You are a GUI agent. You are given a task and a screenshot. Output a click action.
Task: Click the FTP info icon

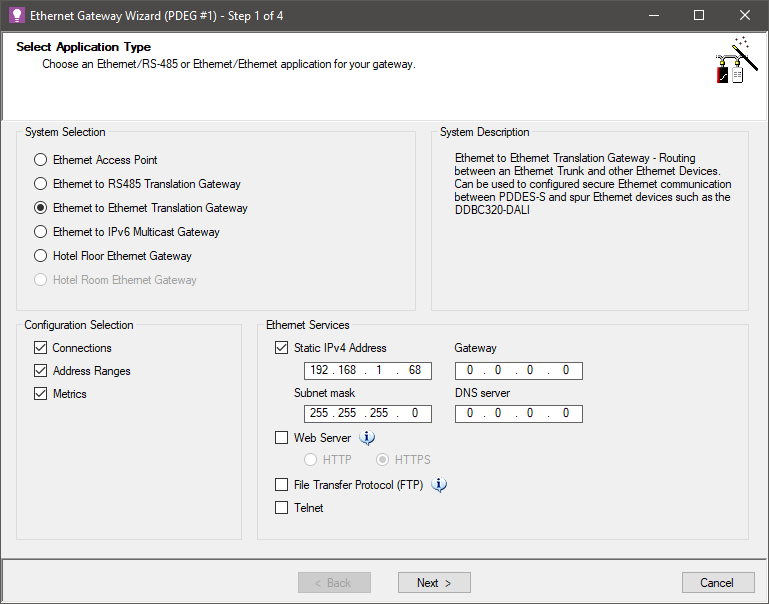tap(439, 485)
